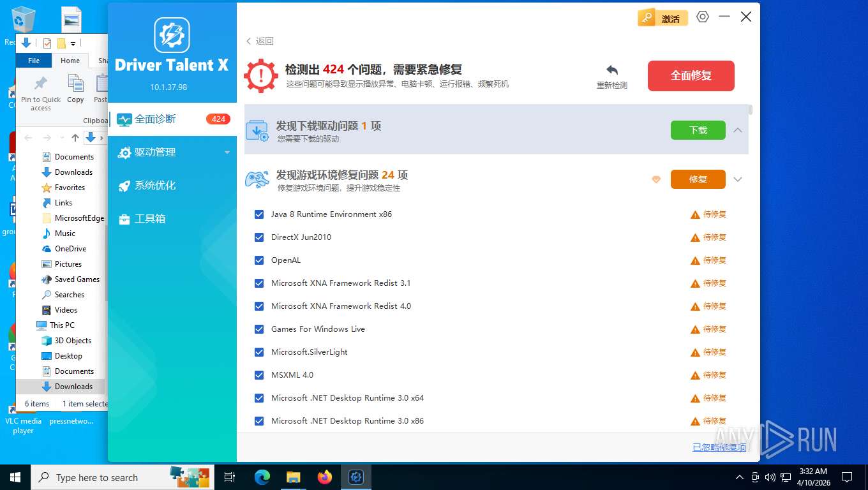Image resolution: width=868 pixels, height=490 pixels.
Task: Uncheck the Microsoft.SilverLight checkbox
Action: [259, 352]
